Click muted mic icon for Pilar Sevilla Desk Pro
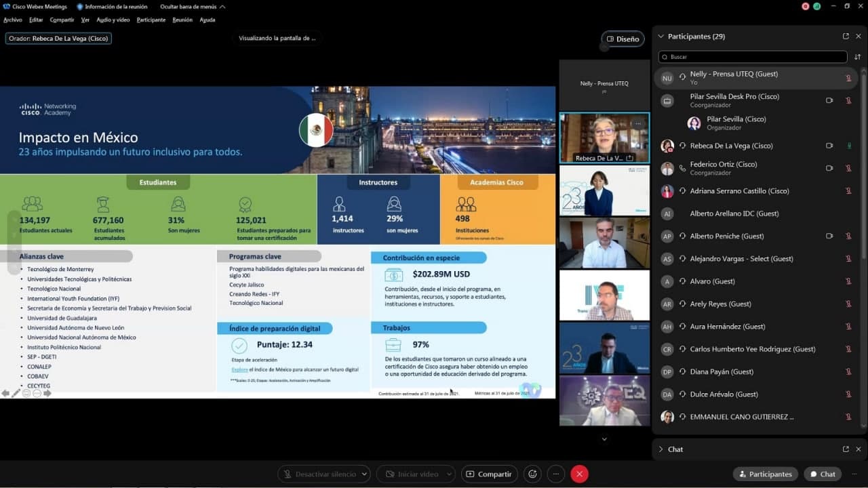868x488 pixels. [x=848, y=100]
